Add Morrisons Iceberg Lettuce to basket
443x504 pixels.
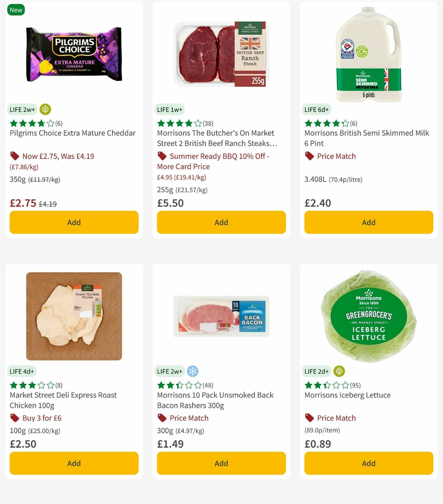(x=368, y=463)
